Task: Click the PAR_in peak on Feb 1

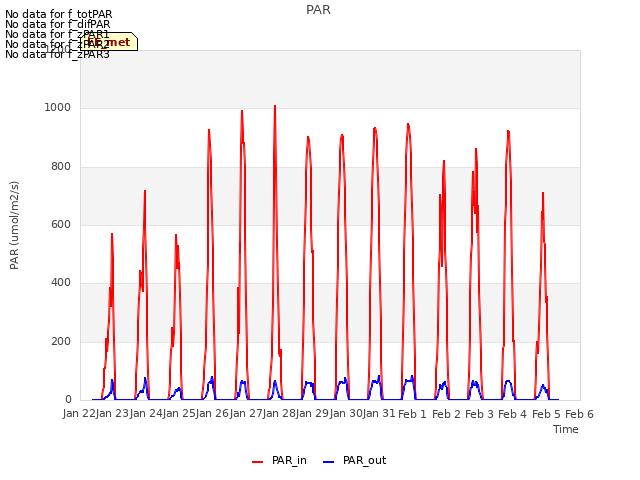Action: click(x=408, y=124)
